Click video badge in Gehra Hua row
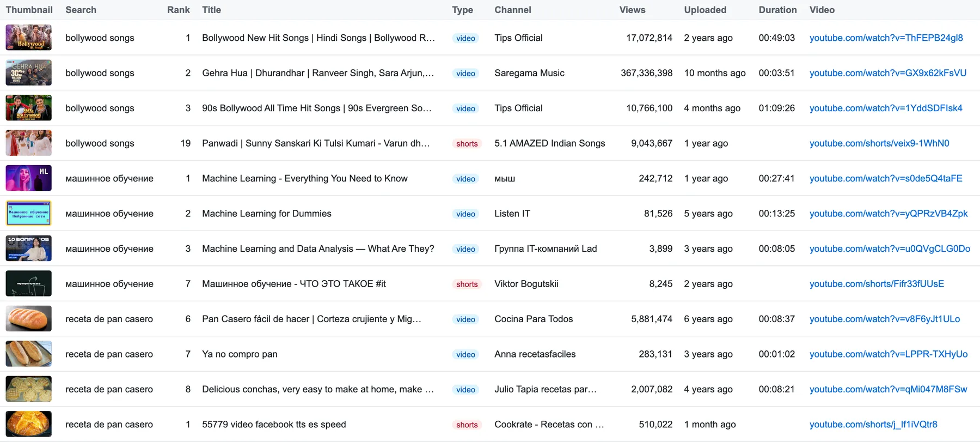 pyautogui.click(x=465, y=73)
